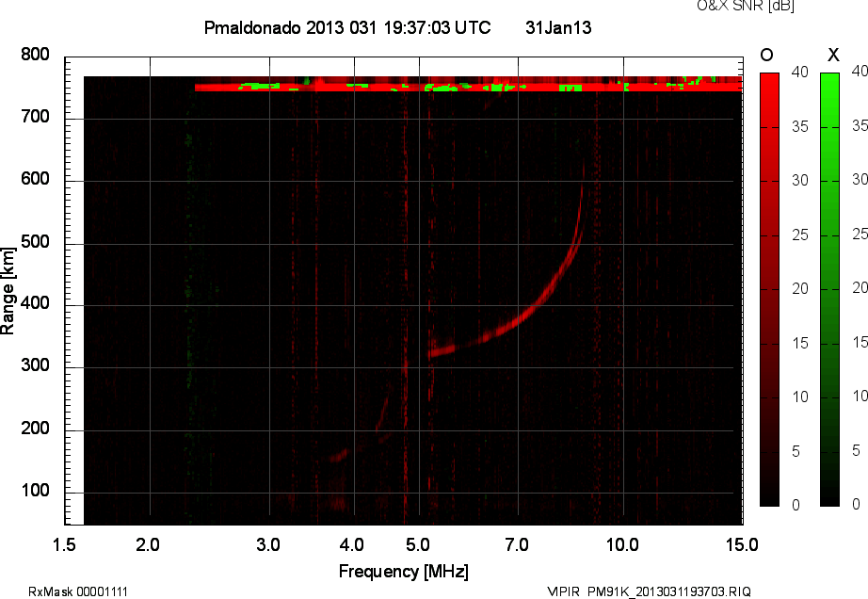
Task: Click the 7.0 frequency tick label
Action: [517, 545]
